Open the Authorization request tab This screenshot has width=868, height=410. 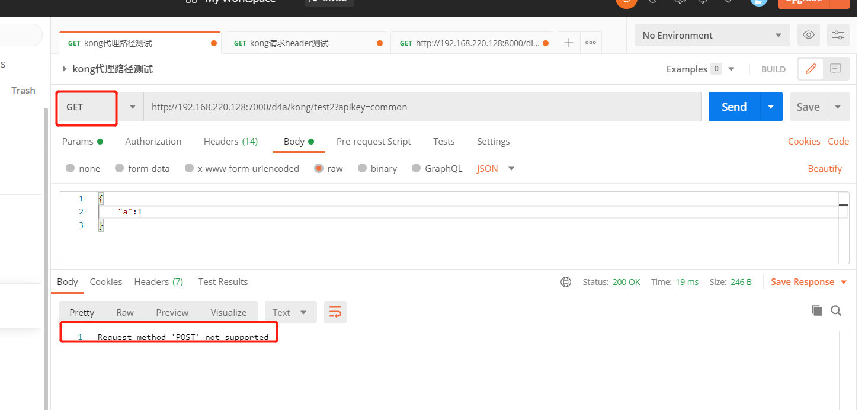tap(153, 141)
